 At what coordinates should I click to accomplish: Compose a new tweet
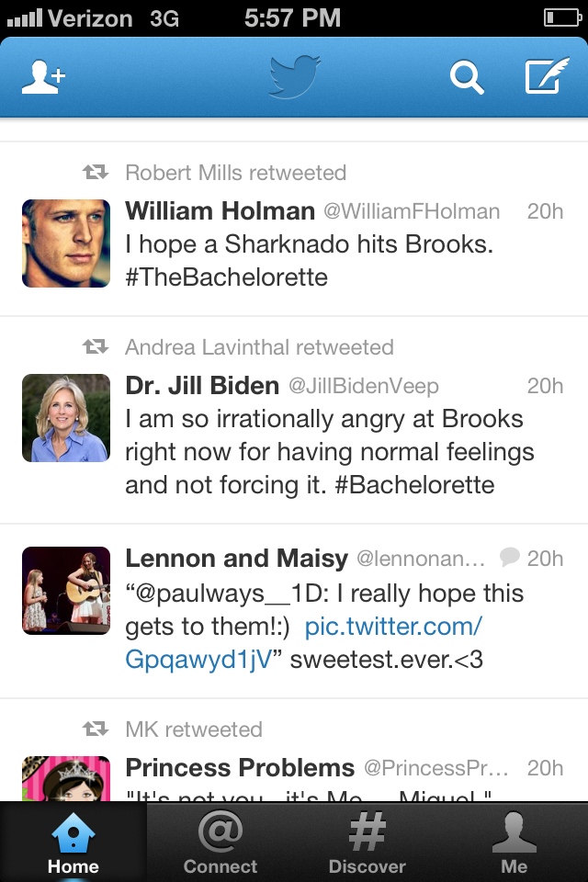click(547, 77)
